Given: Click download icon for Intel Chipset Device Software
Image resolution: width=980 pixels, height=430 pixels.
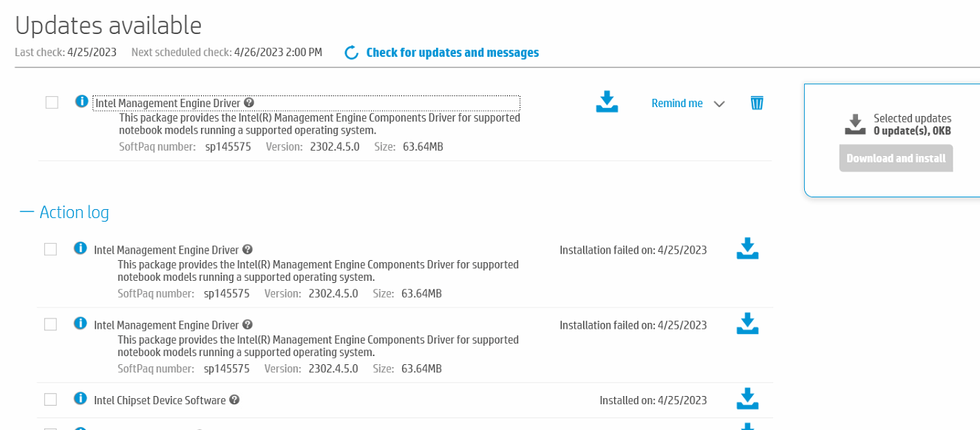Looking at the screenshot, I should 748,399.
